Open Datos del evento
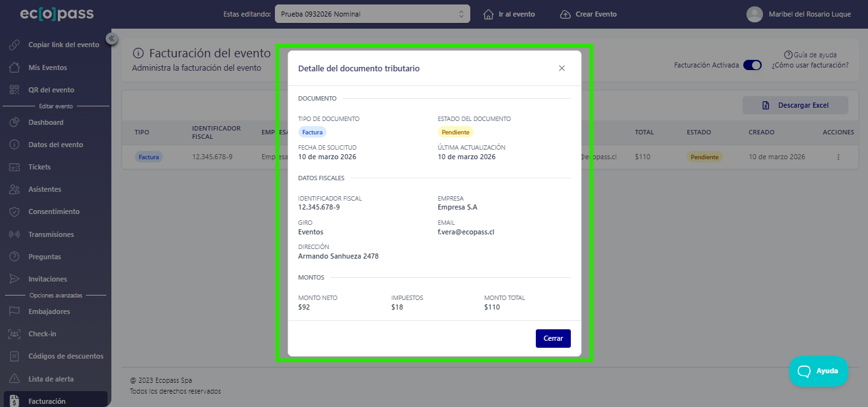This screenshot has height=407, width=868. [x=56, y=145]
